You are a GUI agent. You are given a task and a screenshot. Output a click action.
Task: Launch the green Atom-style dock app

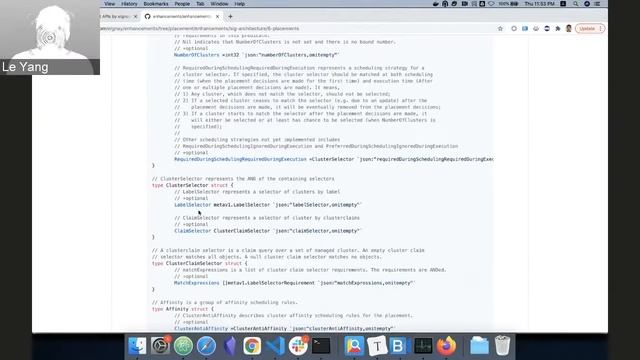pos(184,346)
